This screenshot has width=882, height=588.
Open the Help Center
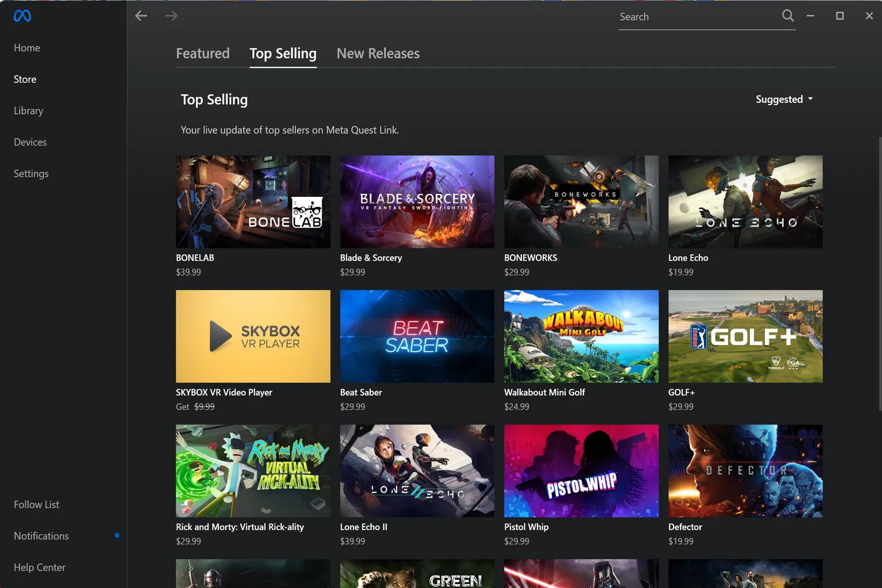click(x=40, y=567)
